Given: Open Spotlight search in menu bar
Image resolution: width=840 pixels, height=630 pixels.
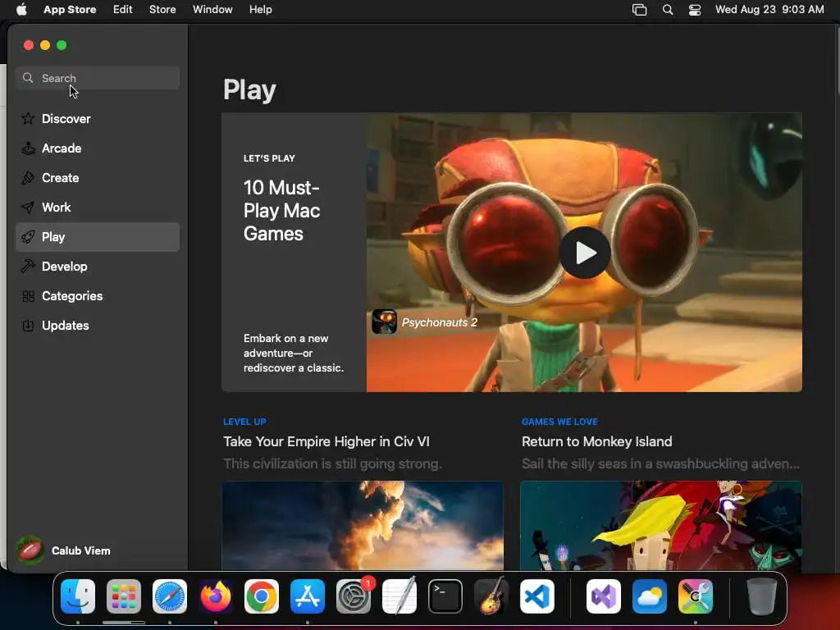Looking at the screenshot, I should pos(668,10).
